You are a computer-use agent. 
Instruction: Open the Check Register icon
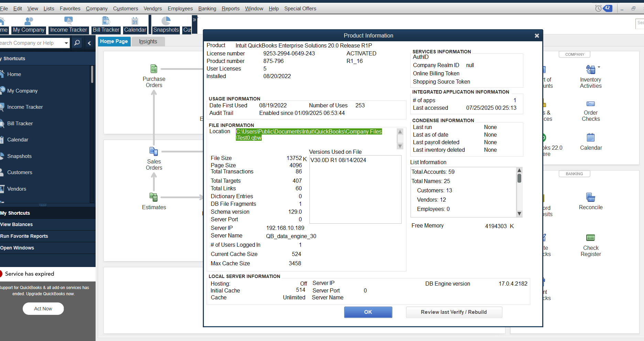(x=590, y=238)
